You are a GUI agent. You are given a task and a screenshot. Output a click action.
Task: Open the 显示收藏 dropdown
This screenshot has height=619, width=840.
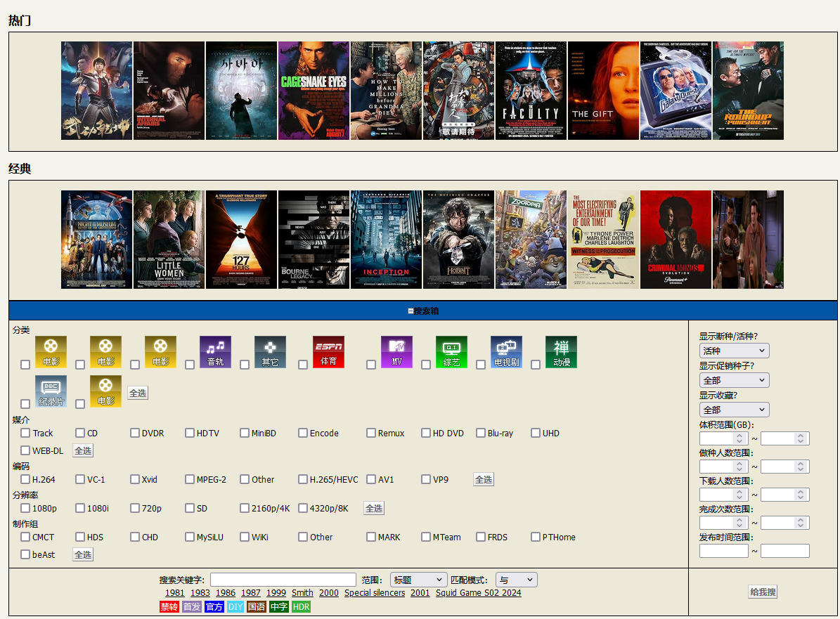(x=734, y=410)
